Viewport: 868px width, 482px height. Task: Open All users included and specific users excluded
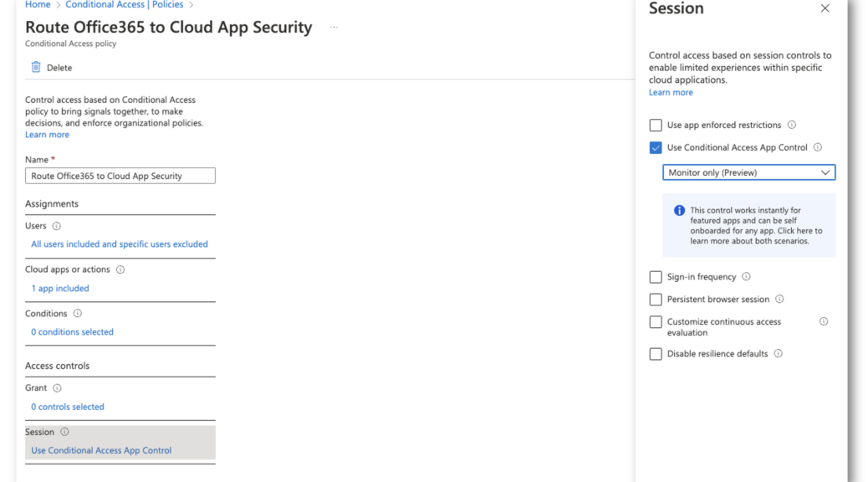(x=120, y=244)
